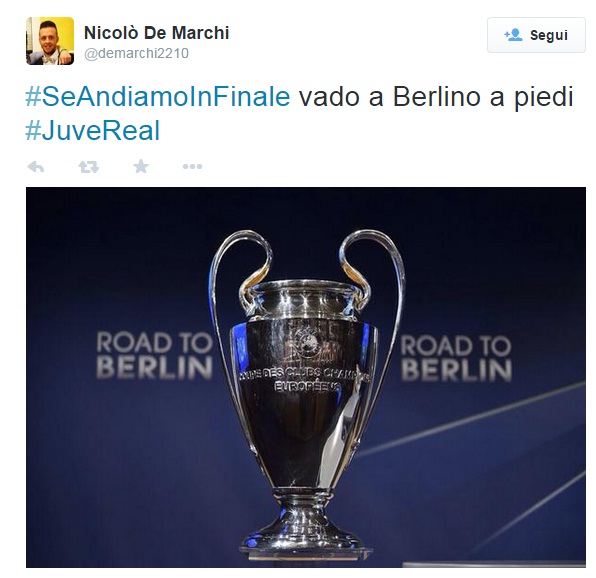Open the #SeAndiamoInFinale hashtag
Image resolution: width=596 pixels, height=578 pixels.
(x=158, y=97)
